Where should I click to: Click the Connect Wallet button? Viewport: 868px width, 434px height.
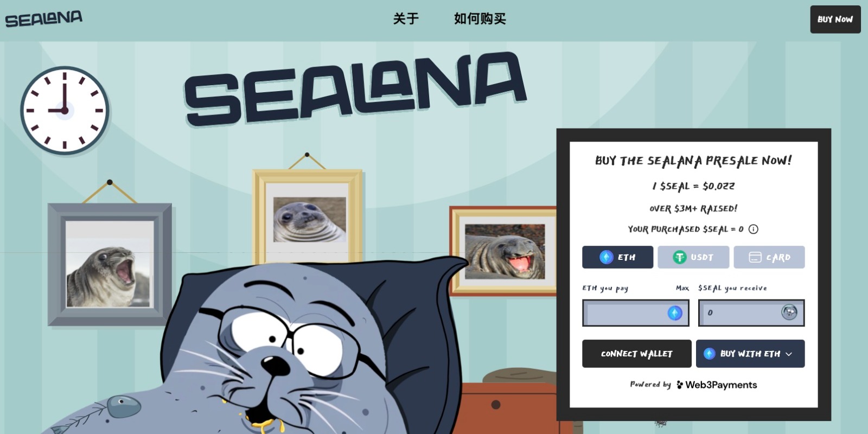coord(637,354)
